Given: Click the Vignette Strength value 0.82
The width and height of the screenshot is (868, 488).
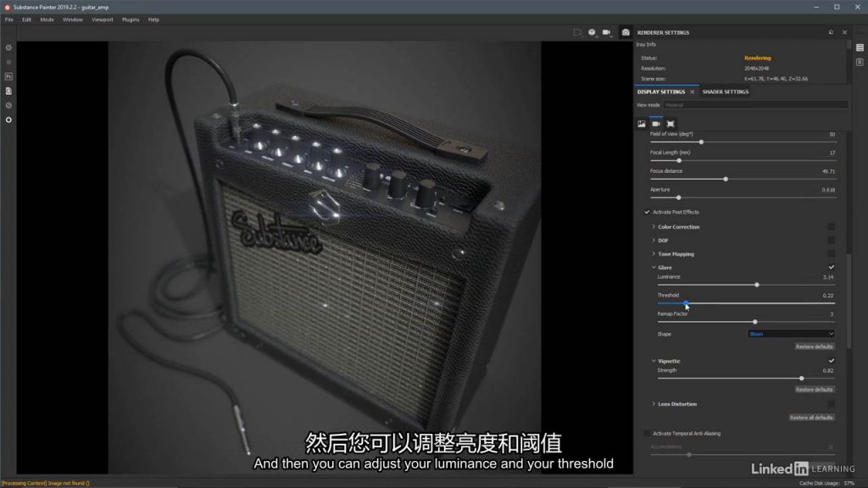Looking at the screenshot, I should coord(828,371).
